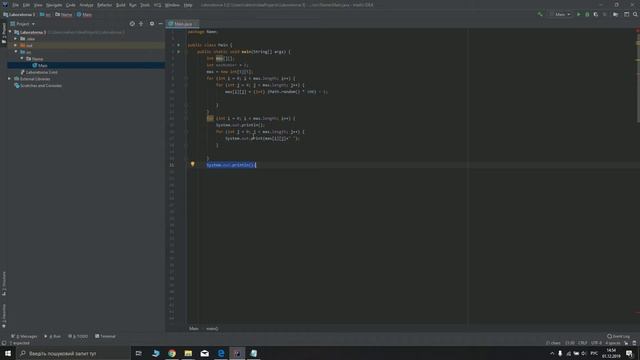The height and width of the screenshot is (360, 640).
Task: Expand the out folder
Action: coord(16,45)
